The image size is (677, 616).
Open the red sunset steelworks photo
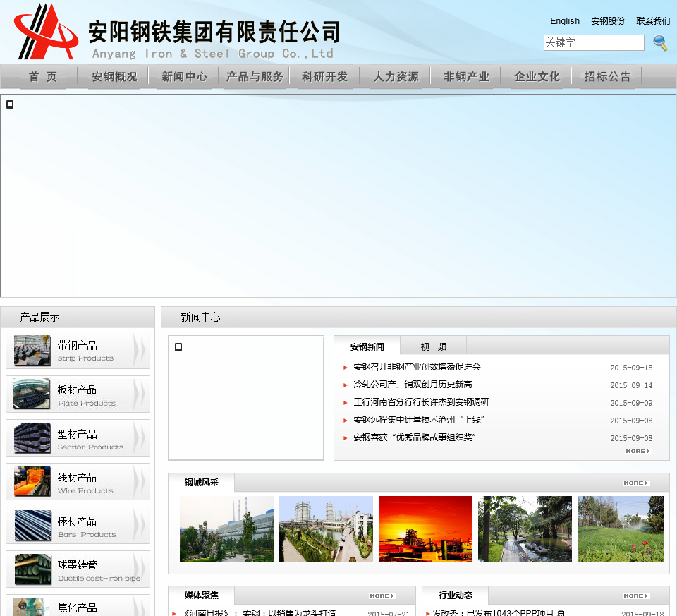point(425,529)
